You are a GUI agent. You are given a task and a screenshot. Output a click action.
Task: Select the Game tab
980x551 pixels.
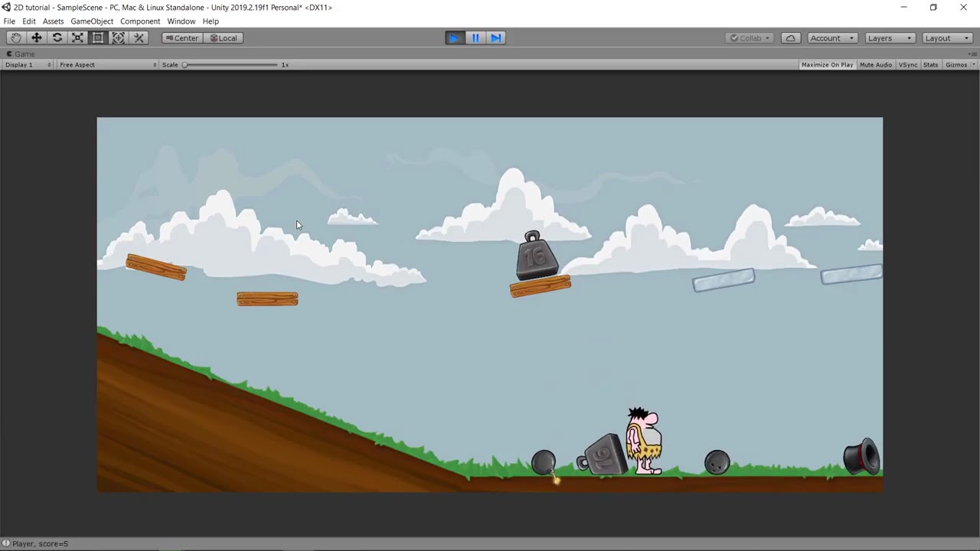click(21, 54)
